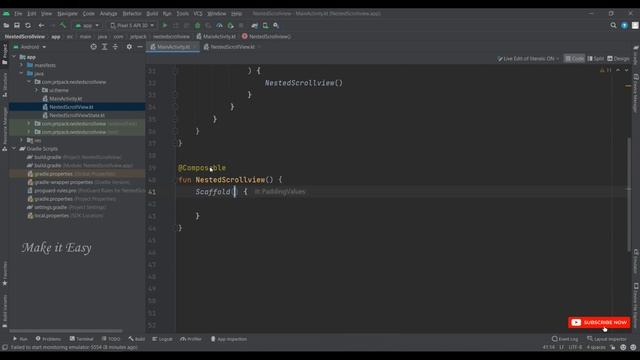Click the Open folder toolbar icon
640x360 pixels.
[6, 25]
